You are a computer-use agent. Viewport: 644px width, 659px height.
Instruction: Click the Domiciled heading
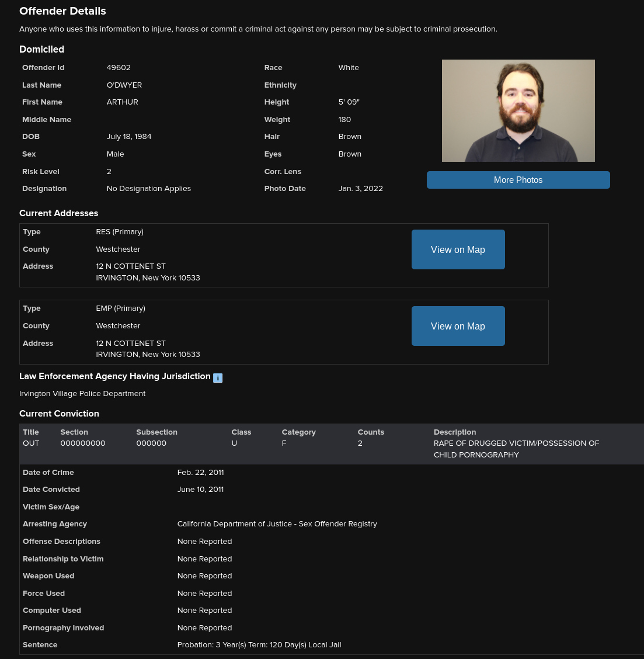[x=41, y=49]
